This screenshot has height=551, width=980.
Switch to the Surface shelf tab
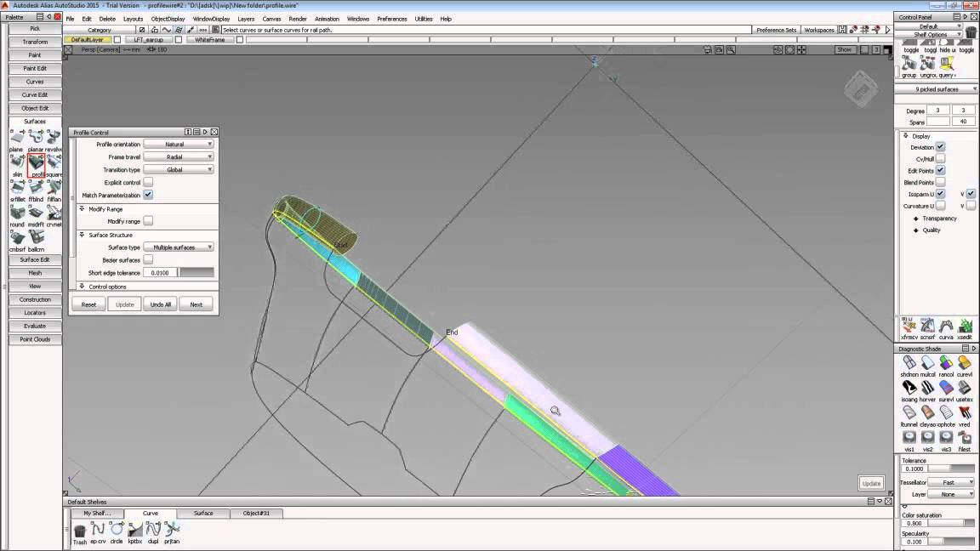click(x=203, y=513)
